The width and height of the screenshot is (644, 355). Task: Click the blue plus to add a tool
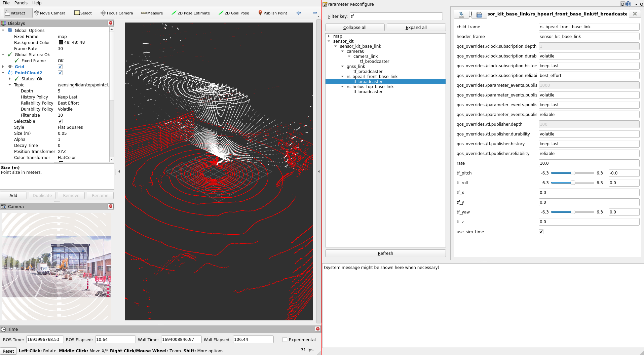[x=299, y=13]
